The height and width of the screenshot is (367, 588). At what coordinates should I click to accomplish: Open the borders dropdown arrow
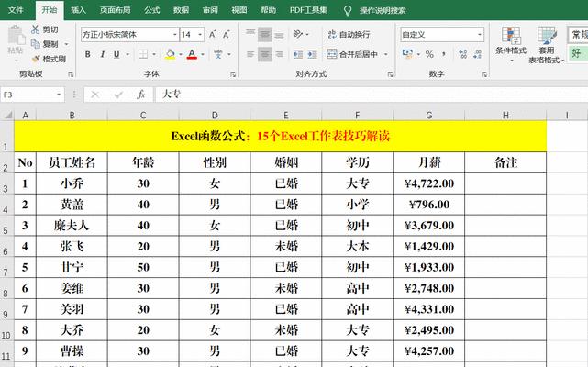pyautogui.click(x=154, y=54)
